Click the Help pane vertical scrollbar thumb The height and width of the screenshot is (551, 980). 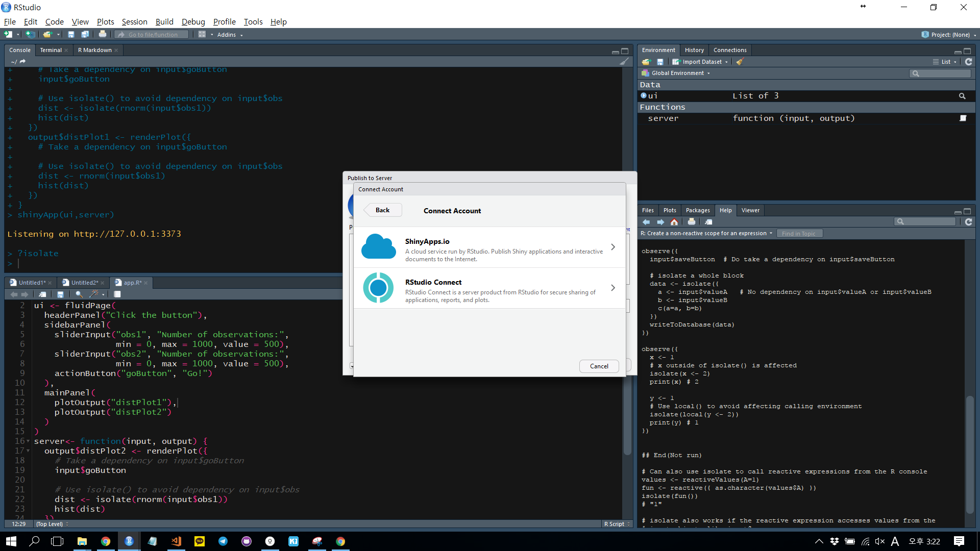(x=970, y=454)
